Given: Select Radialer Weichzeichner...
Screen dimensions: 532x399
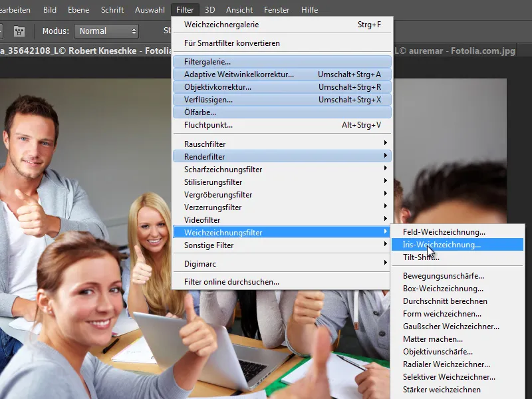Looking at the screenshot, I should tap(458, 364).
